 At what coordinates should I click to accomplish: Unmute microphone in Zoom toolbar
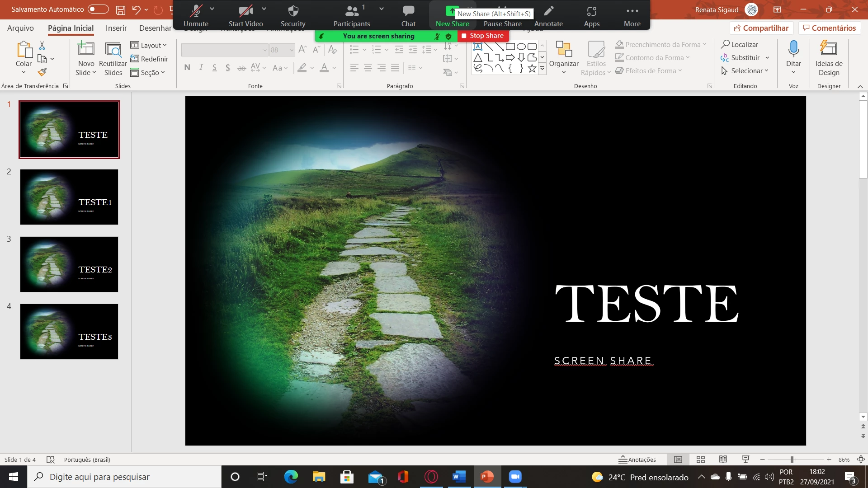196,16
